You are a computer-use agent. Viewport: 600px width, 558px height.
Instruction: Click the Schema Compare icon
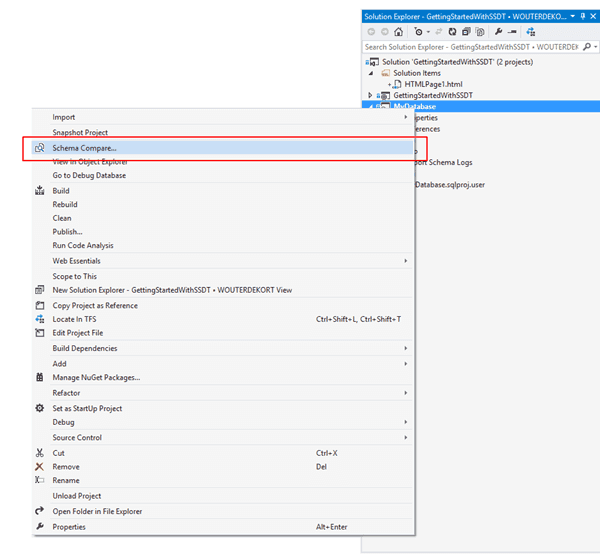(40, 148)
